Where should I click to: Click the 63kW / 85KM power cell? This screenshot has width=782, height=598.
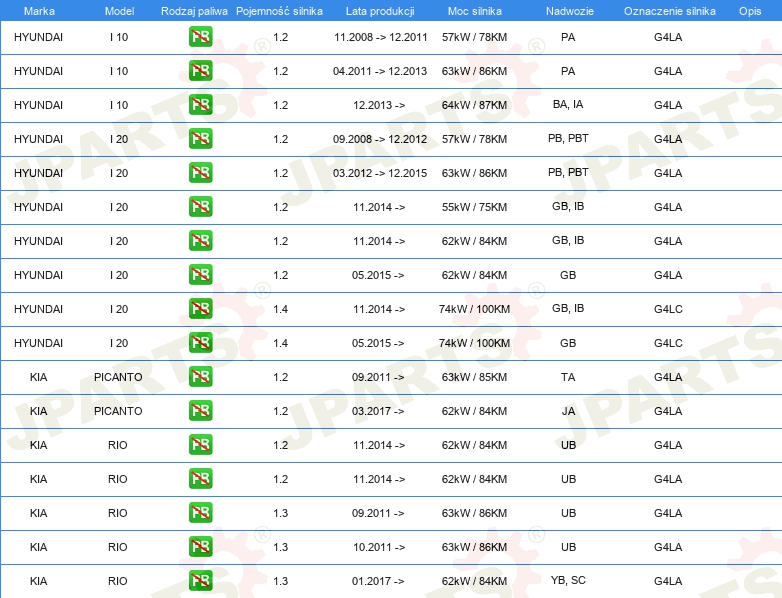[x=474, y=377]
